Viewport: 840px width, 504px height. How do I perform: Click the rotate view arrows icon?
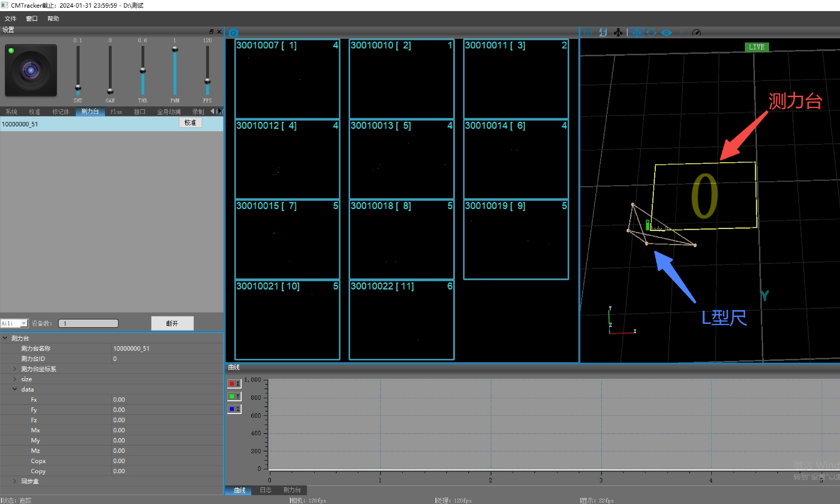coord(651,33)
